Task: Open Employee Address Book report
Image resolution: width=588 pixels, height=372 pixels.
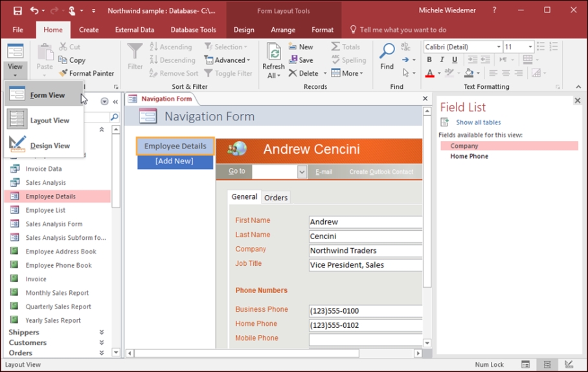Action: pos(61,251)
